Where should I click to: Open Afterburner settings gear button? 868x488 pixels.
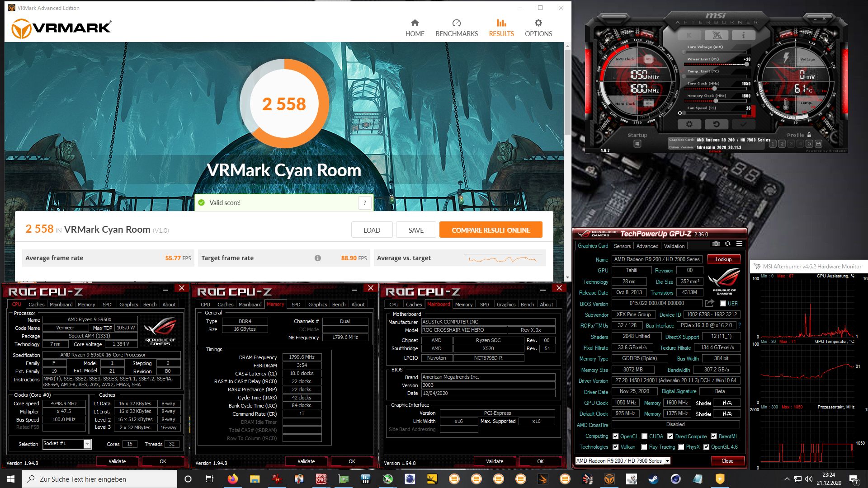689,124
